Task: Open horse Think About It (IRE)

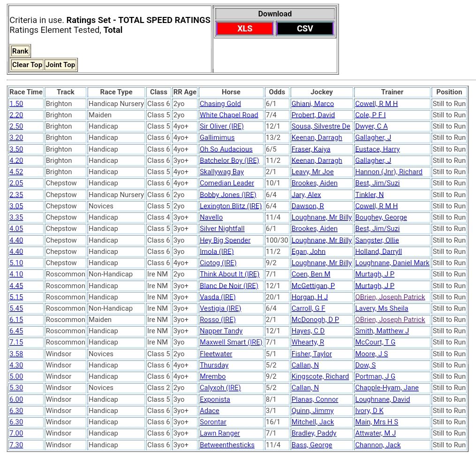Action: click(x=229, y=274)
